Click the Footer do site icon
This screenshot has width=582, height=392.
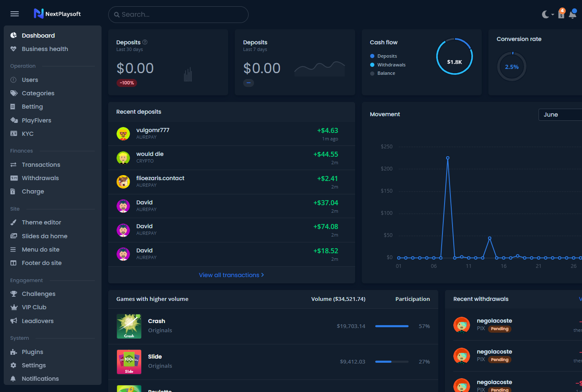point(13,263)
